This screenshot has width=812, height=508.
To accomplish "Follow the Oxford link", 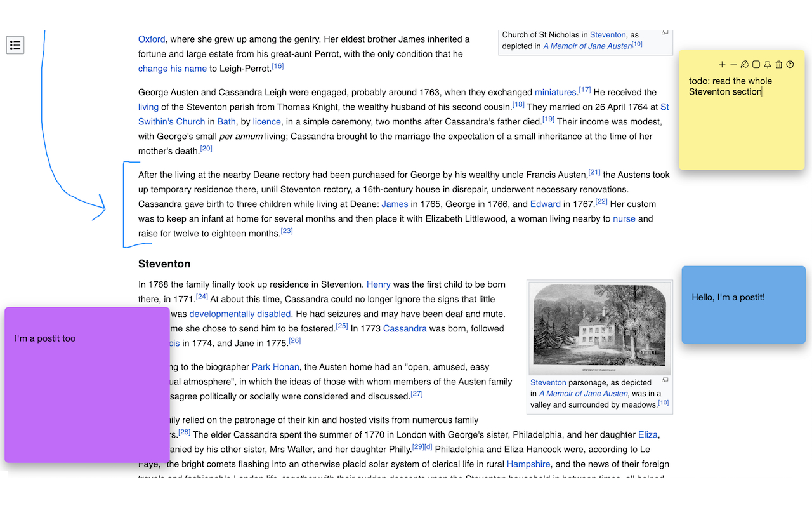I will [x=152, y=39].
